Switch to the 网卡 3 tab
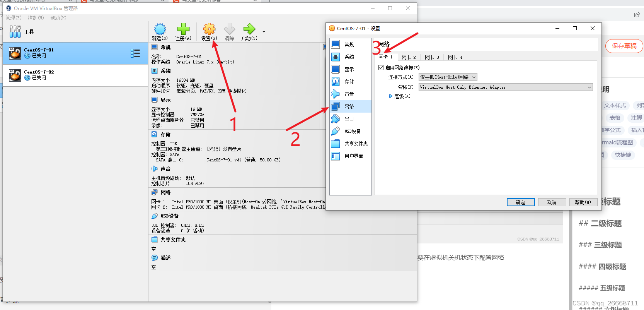Viewport: 644px width, 310px height. [x=432, y=57]
